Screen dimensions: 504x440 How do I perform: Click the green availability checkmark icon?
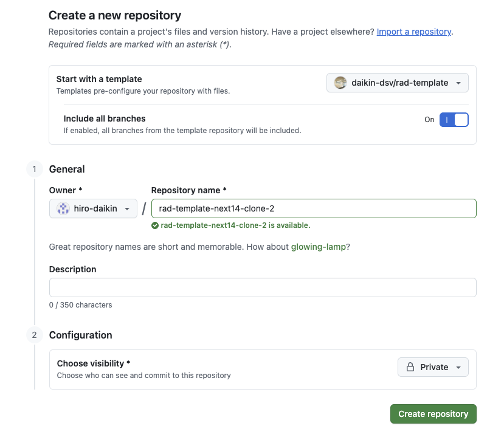(155, 225)
